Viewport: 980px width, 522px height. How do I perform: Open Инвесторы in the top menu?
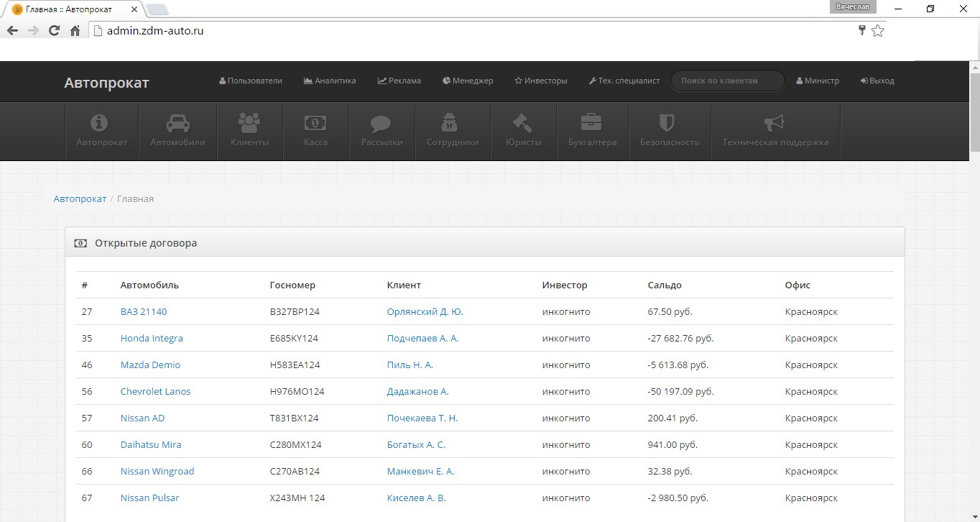pos(541,81)
